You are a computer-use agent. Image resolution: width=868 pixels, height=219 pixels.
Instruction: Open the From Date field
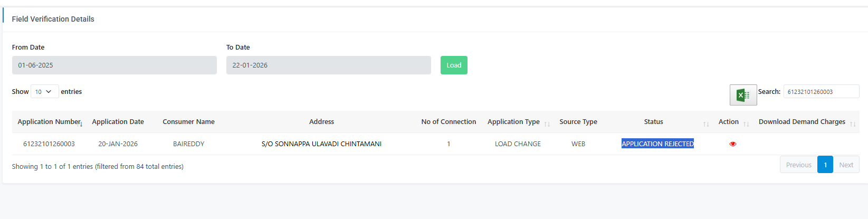pyautogui.click(x=114, y=65)
